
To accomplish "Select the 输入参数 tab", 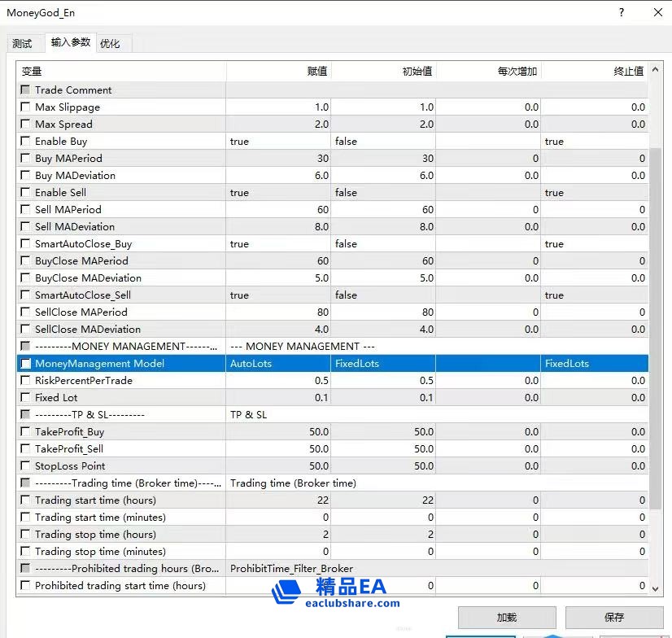I will pyautogui.click(x=71, y=42).
